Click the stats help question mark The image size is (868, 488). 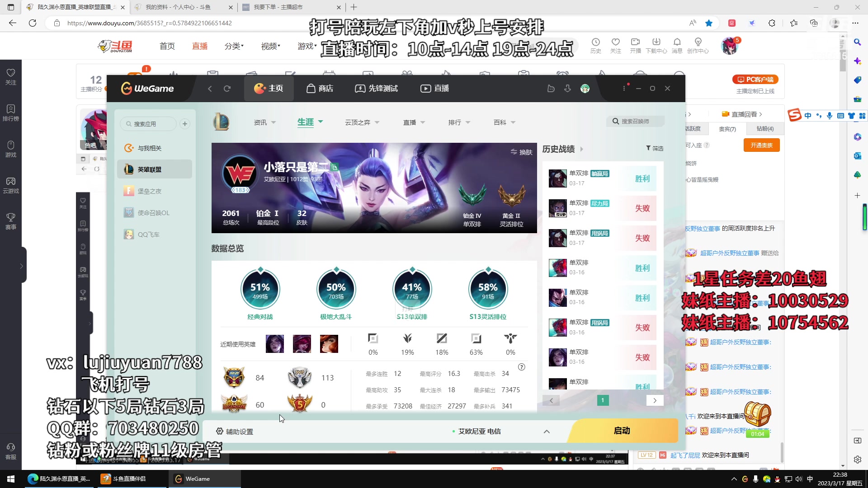pyautogui.click(x=522, y=367)
